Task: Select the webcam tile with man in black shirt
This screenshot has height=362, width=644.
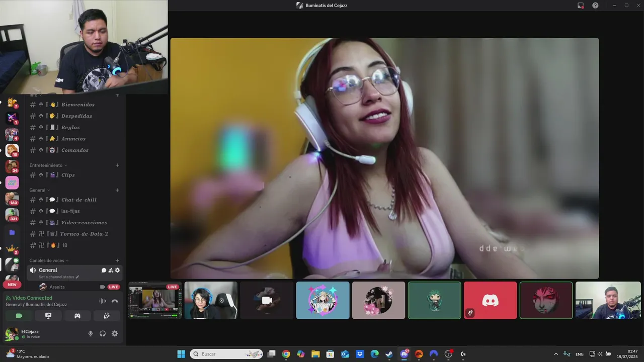Action: (608, 300)
